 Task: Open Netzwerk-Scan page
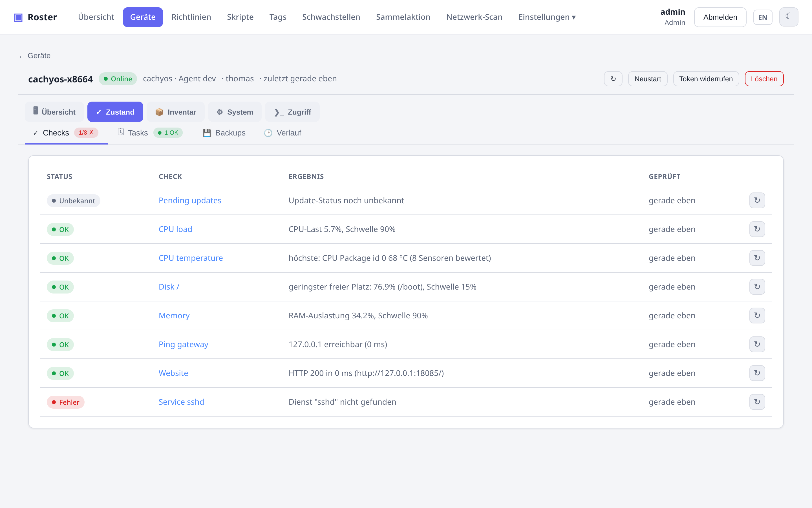[x=474, y=17]
